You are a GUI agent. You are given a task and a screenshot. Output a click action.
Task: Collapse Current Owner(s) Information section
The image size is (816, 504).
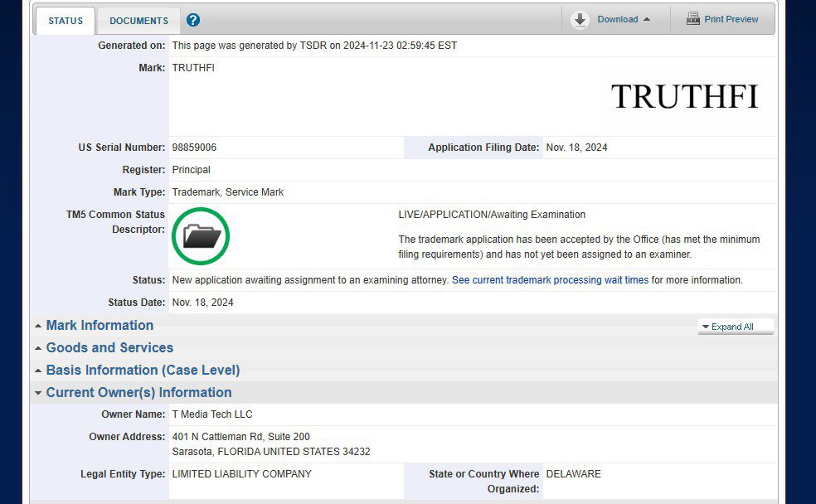139,392
